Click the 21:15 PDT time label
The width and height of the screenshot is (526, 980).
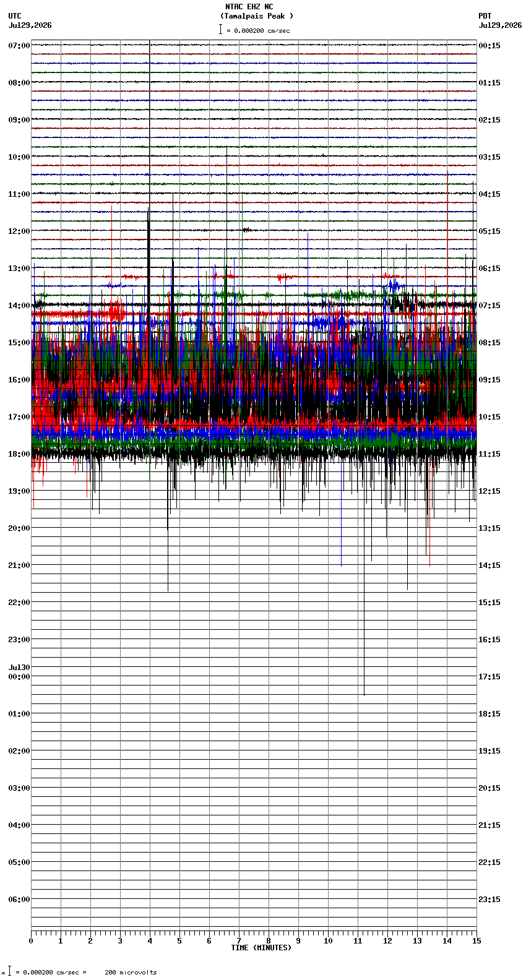(489, 825)
